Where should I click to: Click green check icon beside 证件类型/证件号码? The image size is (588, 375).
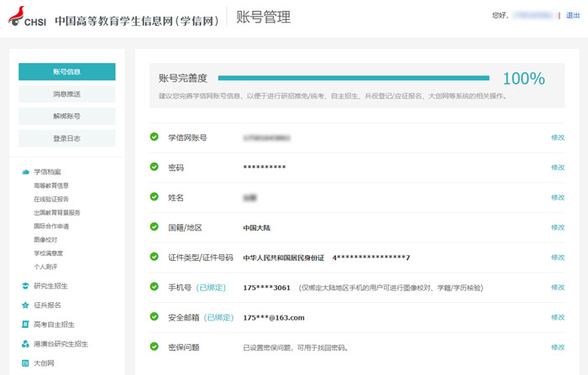[154, 257]
